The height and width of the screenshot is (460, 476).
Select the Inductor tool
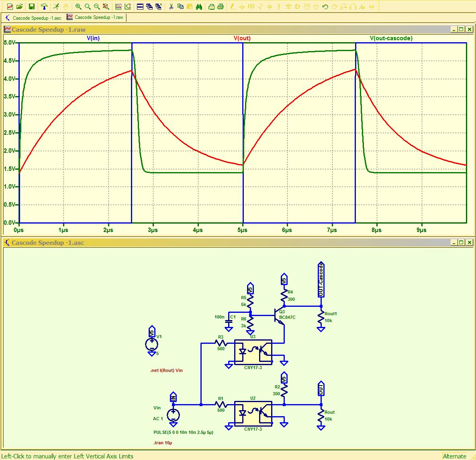[279, 6]
